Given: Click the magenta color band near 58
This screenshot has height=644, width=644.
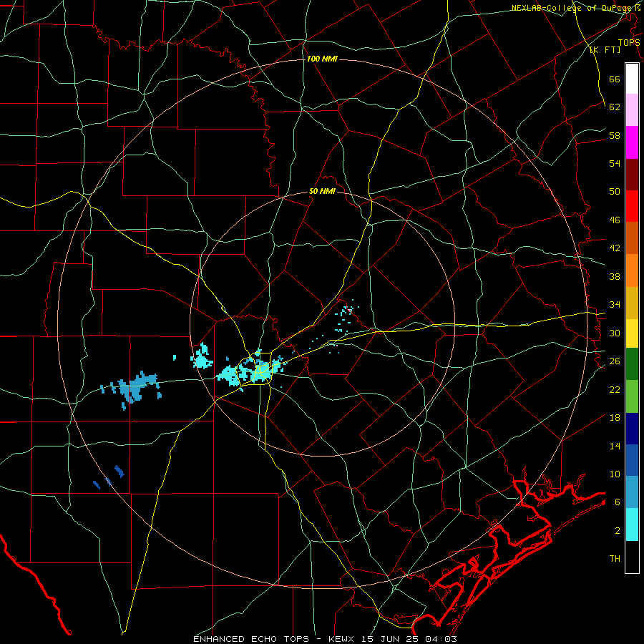Looking at the screenshot, I should click(x=632, y=142).
